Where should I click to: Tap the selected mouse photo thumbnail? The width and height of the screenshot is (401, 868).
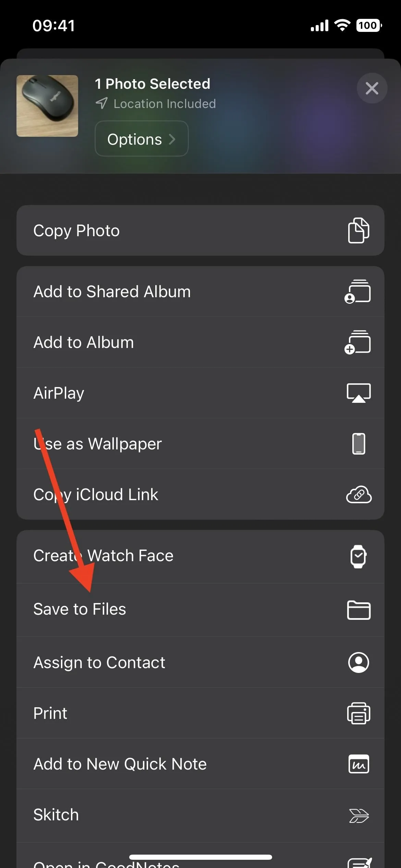tap(47, 106)
